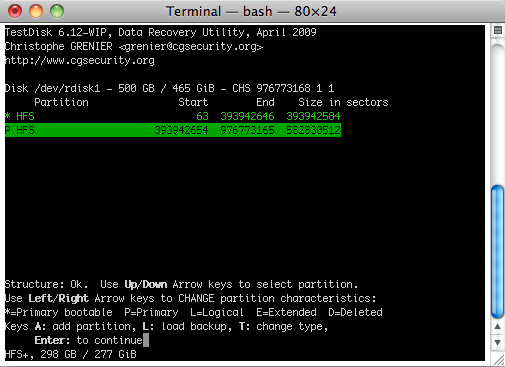Click the Size in sectors header
The width and height of the screenshot is (505, 367).
343,102
